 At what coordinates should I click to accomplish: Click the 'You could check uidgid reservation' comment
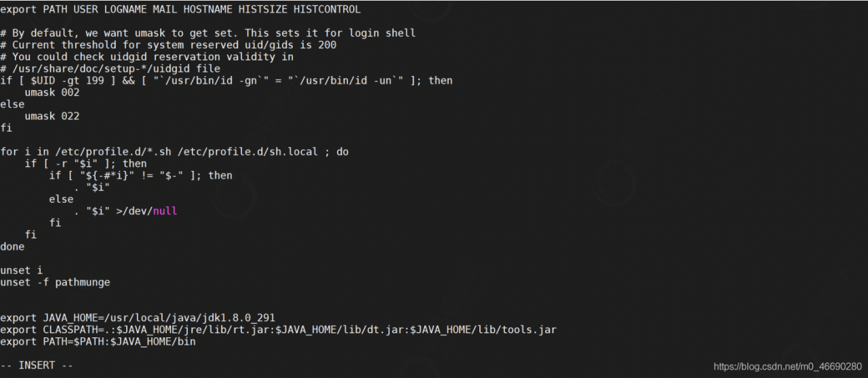pyautogui.click(x=146, y=57)
